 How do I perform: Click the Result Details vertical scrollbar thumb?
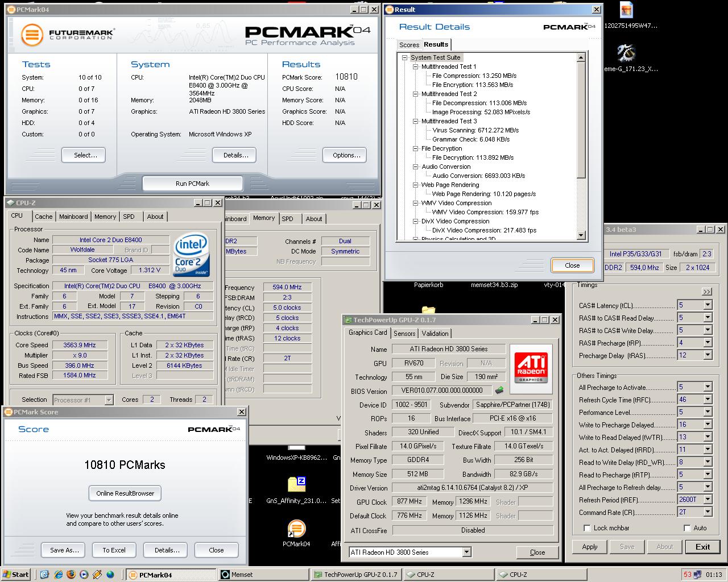point(581,119)
